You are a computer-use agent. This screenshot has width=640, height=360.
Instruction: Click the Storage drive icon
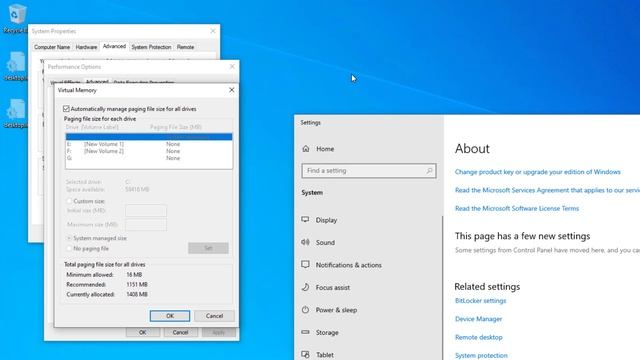[x=305, y=332]
